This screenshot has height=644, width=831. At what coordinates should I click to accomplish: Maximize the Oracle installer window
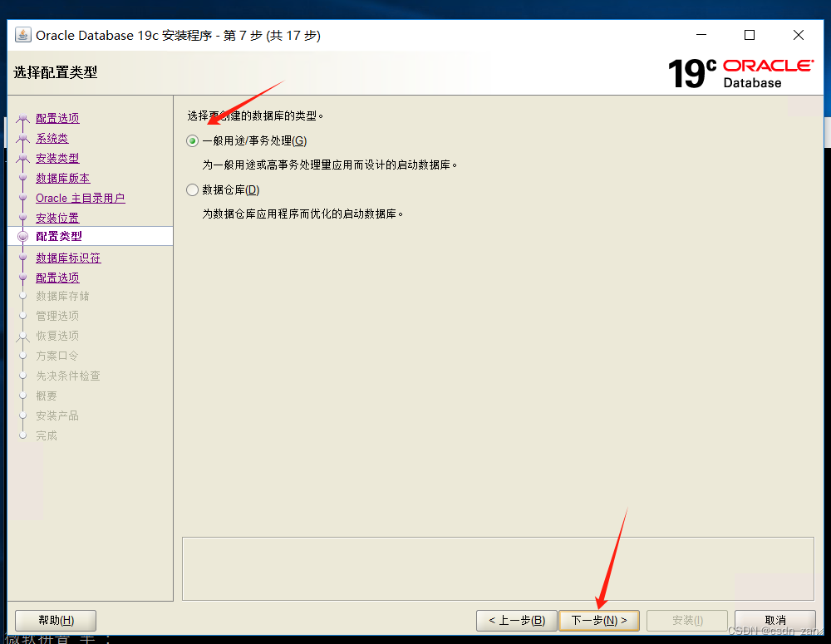pos(750,35)
